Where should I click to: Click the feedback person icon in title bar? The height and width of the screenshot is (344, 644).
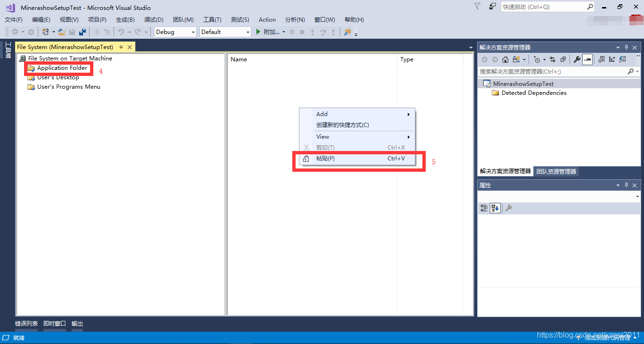[x=493, y=7]
